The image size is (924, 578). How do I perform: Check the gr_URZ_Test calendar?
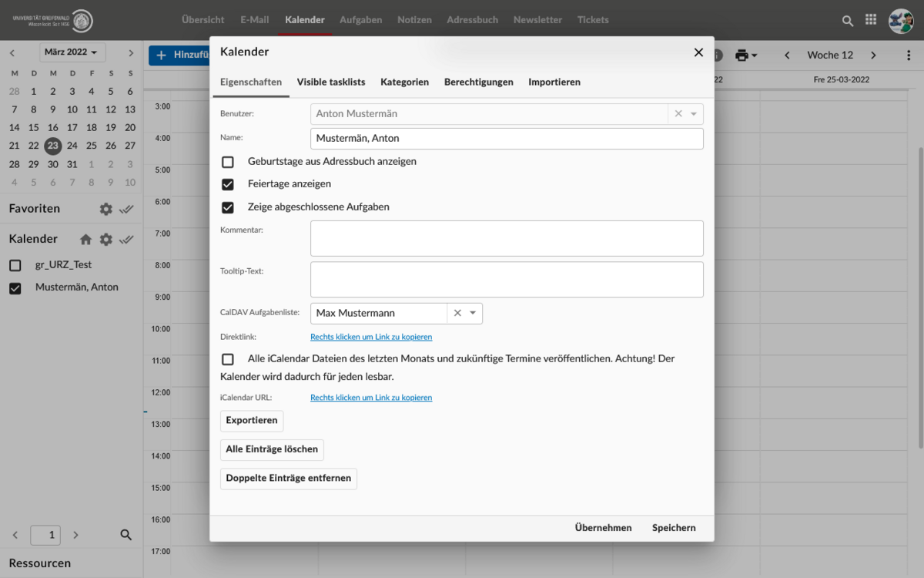[x=15, y=265]
